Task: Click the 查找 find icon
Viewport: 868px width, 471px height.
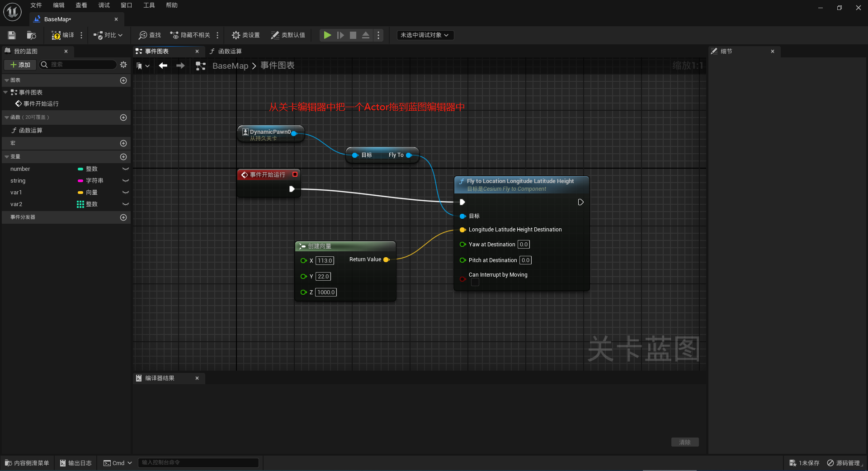Action: [143, 35]
